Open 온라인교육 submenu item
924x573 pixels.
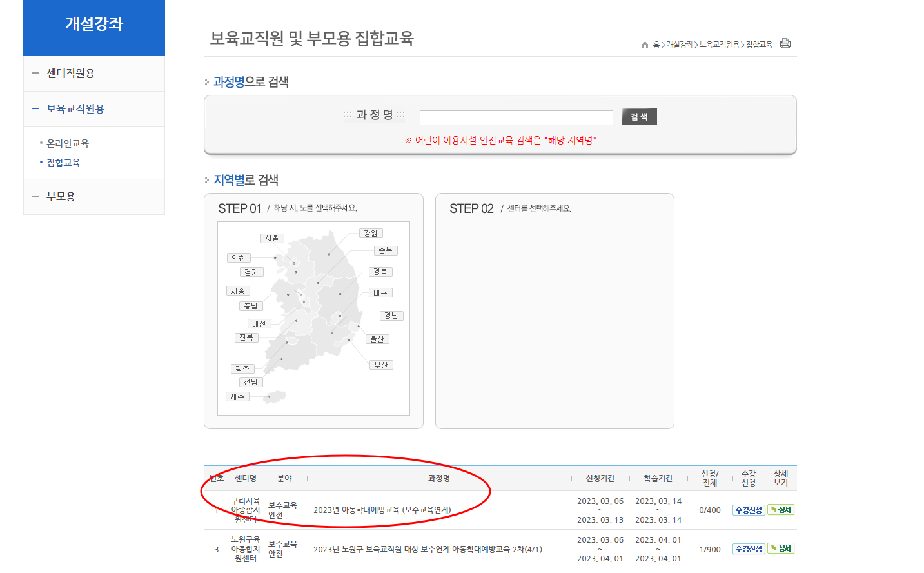[68, 143]
